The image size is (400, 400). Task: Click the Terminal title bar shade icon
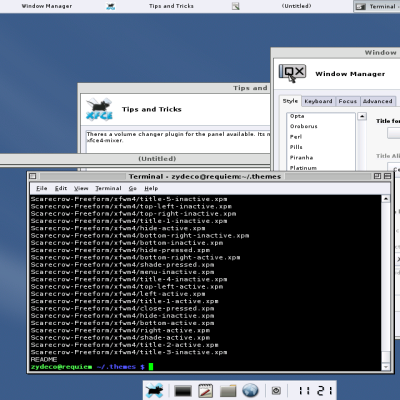click(x=387, y=176)
